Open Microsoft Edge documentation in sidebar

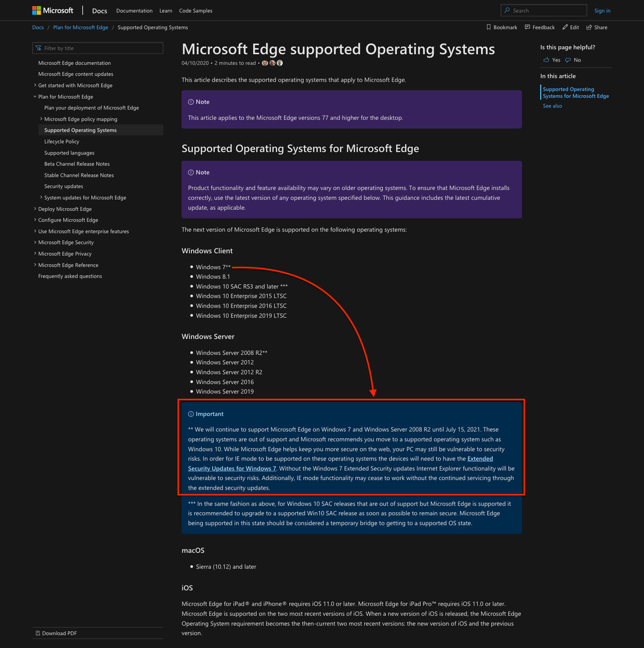pos(74,63)
